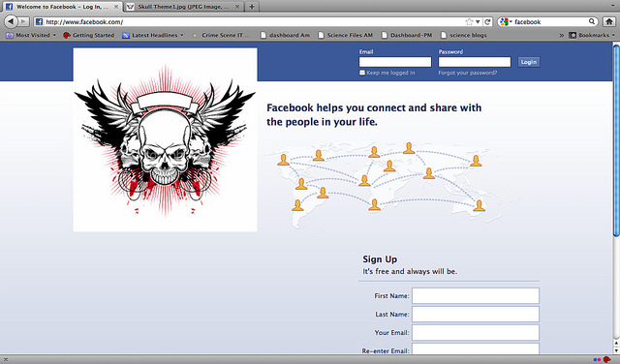
Task: Open the Dashboard-PM bookmark
Action: click(407, 35)
